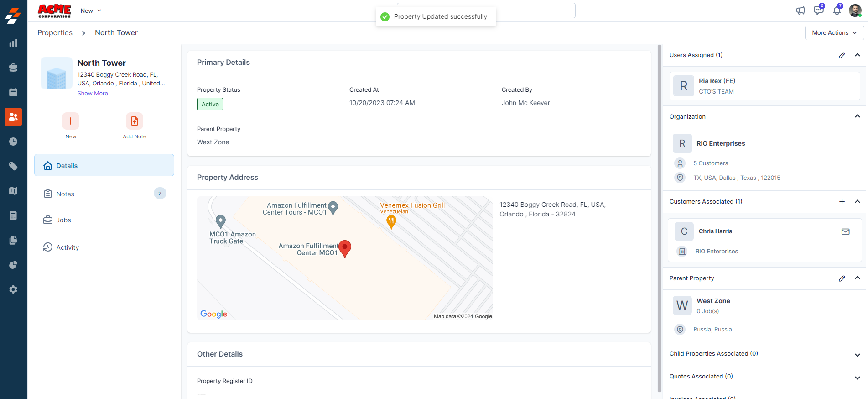Click the red map pin marker

(x=345, y=248)
